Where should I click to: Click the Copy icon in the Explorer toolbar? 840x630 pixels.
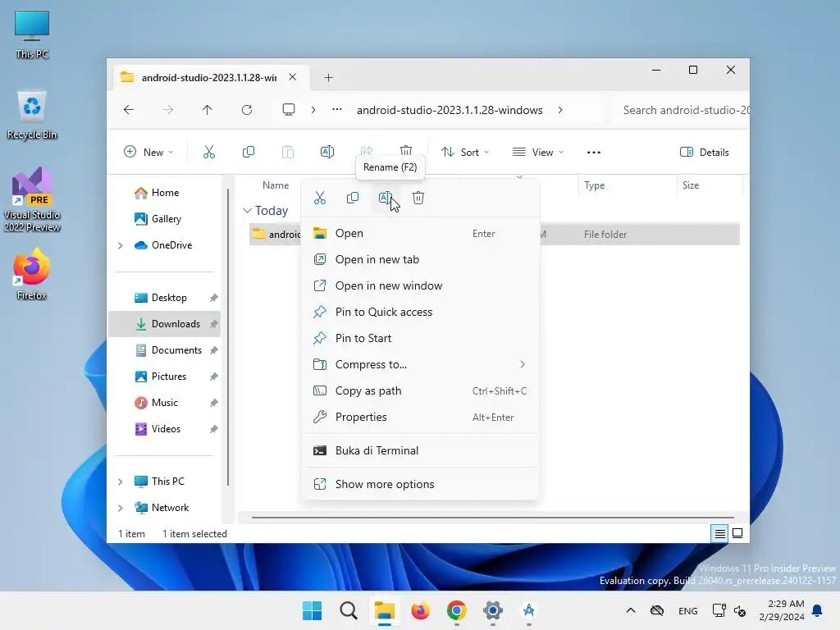249,152
